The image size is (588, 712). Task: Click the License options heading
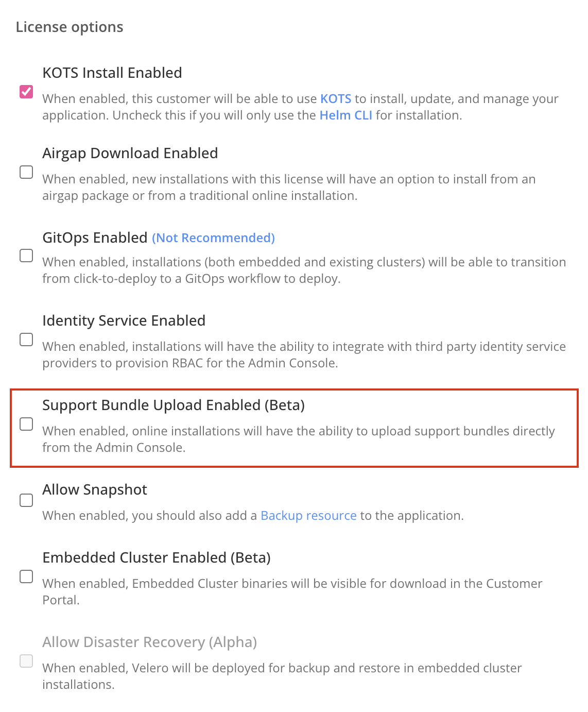point(70,27)
